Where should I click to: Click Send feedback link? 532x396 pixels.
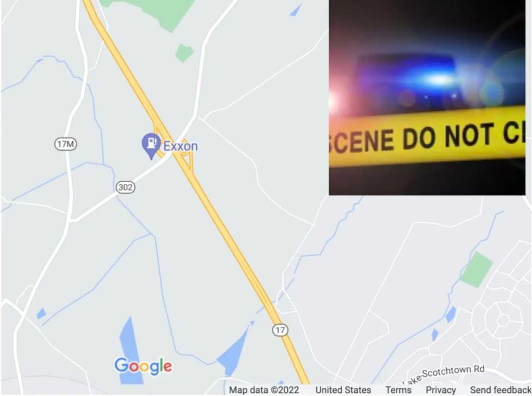[501, 390]
